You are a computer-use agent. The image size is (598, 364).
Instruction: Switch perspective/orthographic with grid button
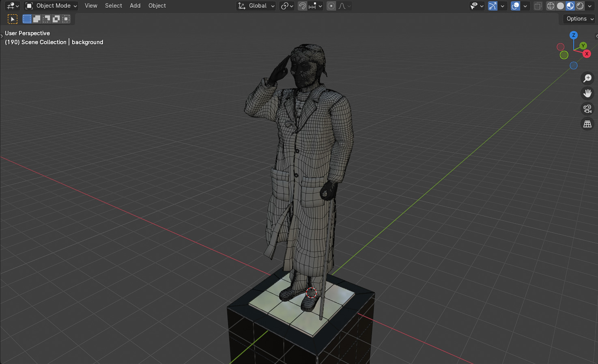click(587, 124)
